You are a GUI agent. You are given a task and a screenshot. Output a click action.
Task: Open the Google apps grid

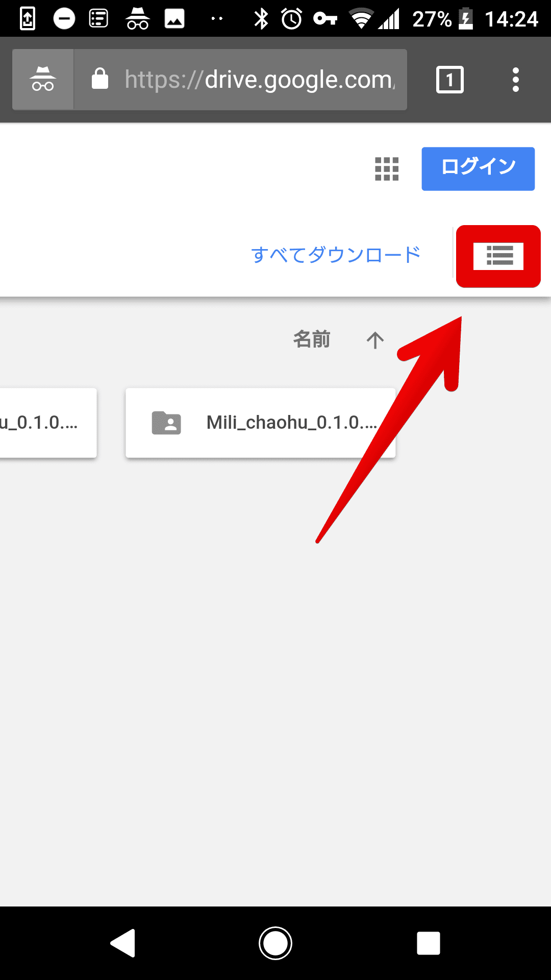(387, 169)
